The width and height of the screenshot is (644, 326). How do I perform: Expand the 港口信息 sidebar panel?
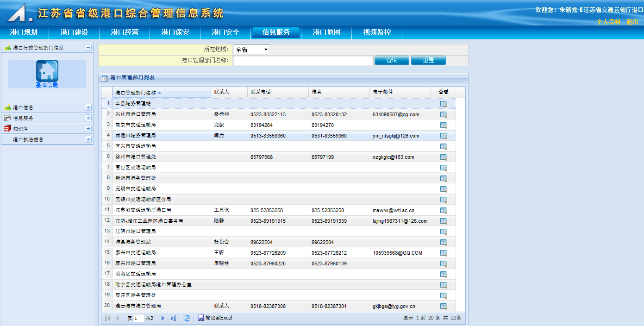click(88, 107)
